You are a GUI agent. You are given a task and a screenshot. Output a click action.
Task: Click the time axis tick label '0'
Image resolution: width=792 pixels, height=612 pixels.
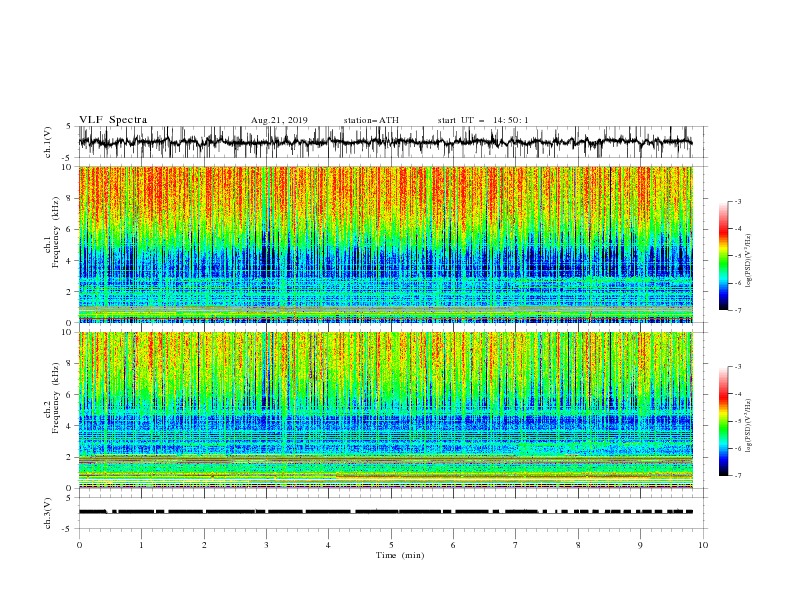coord(79,545)
